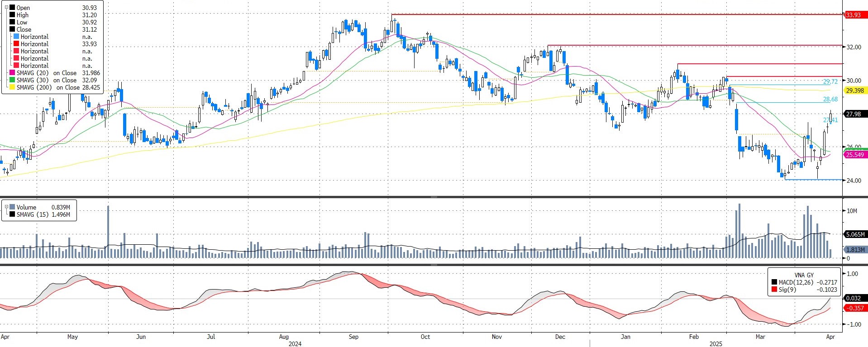Screen dimensions: 868x347
Task: Click the red Sig(9) swatch
Action: 774,290
